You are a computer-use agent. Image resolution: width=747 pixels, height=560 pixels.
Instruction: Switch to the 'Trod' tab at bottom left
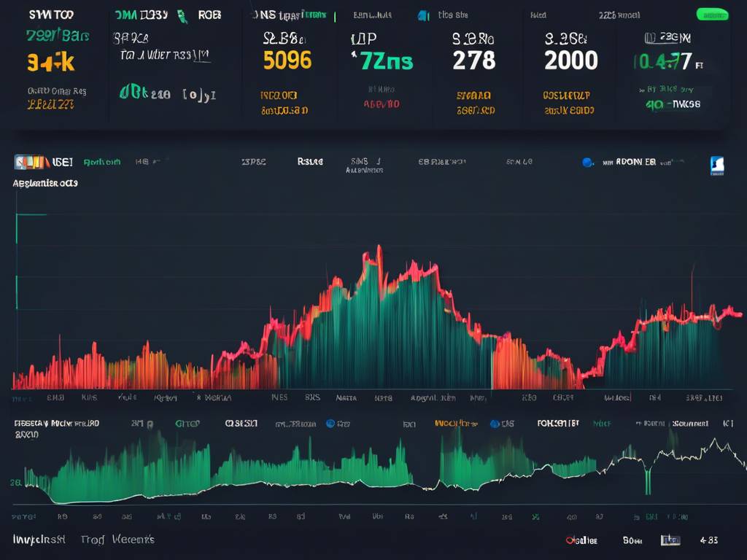[x=93, y=540]
